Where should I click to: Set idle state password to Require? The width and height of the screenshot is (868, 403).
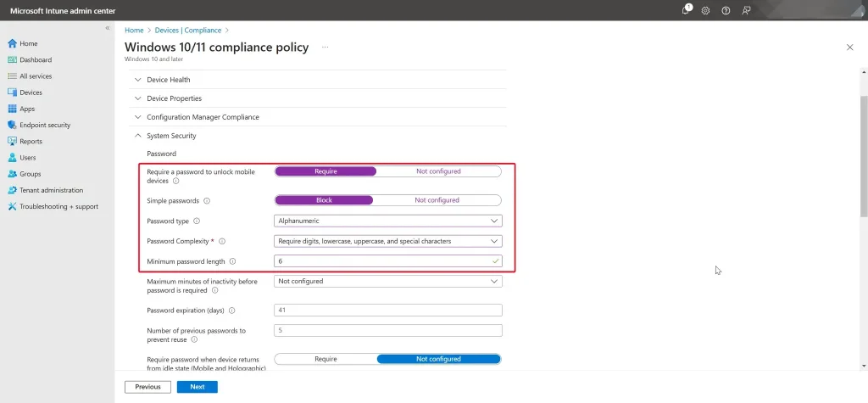click(x=325, y=359)
